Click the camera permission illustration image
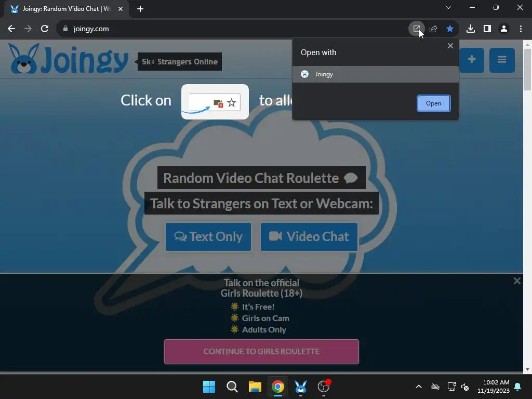The width and height of the screenshot is (532, 399). coord(215,102)
